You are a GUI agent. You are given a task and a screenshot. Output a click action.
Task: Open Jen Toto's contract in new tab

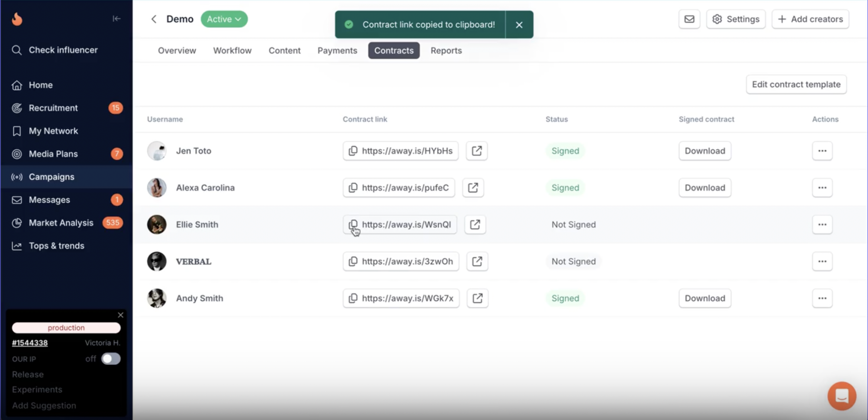point(476,151)
